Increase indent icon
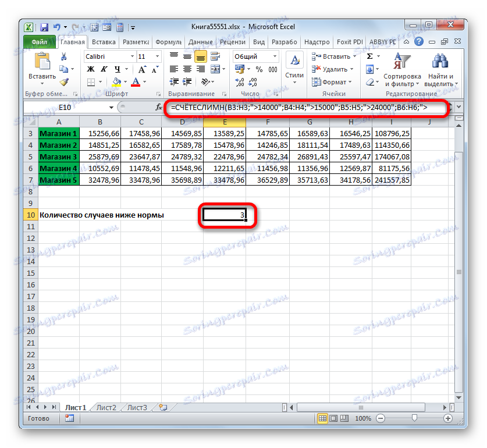The height and width of the screenshot is (448, 487). (x=187, y=82)
